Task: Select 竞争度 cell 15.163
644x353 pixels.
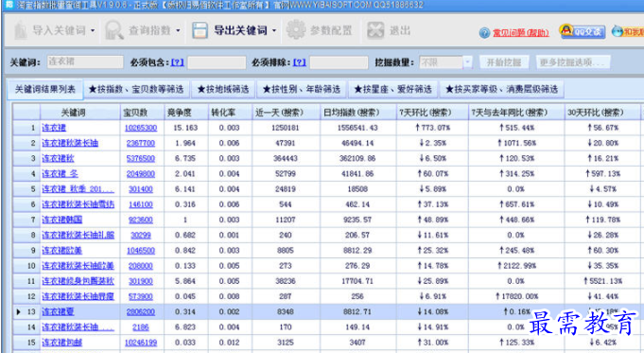Action: 185,128
